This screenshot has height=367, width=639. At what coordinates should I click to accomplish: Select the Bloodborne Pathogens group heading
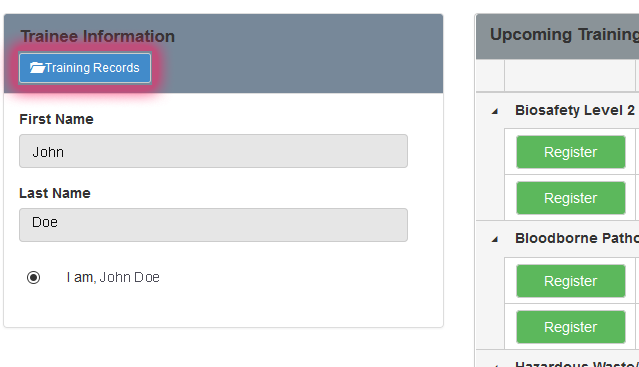coord(577,238)
